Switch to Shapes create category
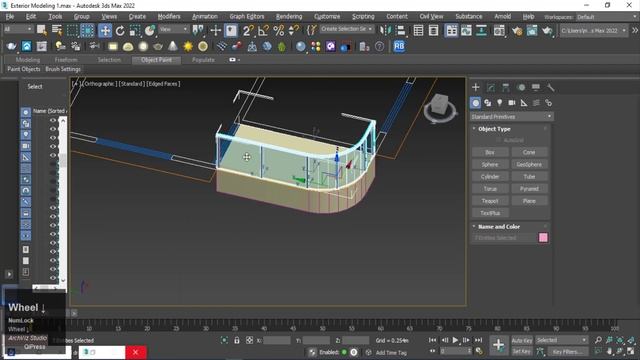Screen dimensions: 640x360 [487, 103]
